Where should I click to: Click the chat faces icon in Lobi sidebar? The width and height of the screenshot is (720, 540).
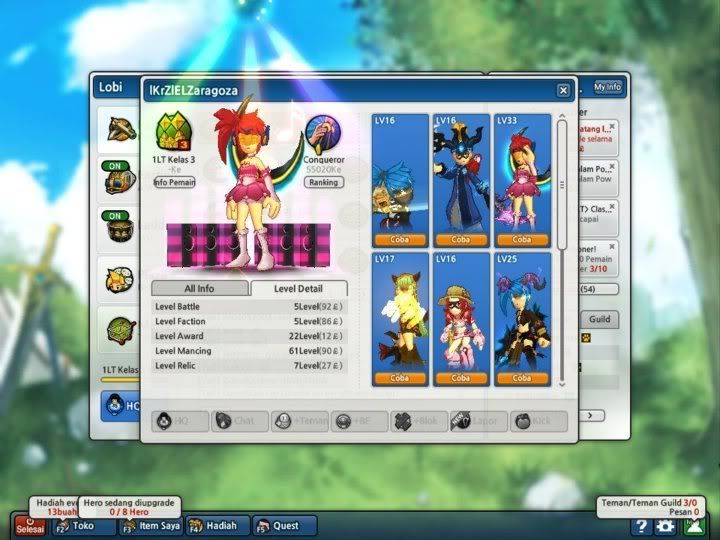click(x=119, y=280)
